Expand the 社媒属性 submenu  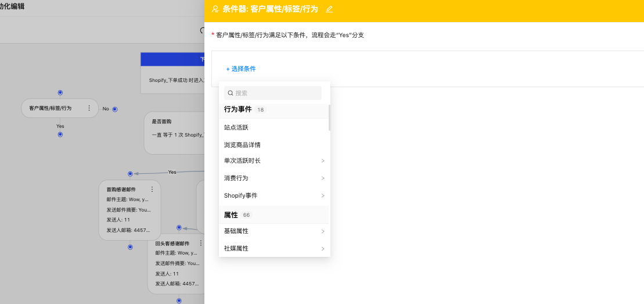[274, 248]
